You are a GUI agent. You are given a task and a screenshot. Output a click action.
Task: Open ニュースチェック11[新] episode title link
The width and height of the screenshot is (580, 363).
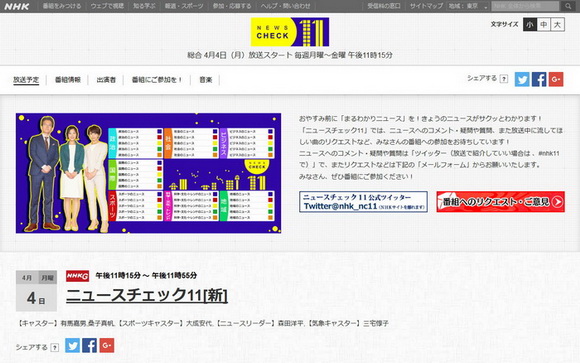coord(147,295)
